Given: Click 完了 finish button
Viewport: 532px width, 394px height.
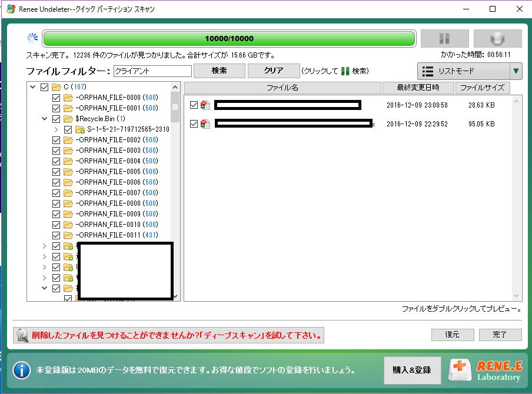Looking at the screenshot, I should (500, 335).
